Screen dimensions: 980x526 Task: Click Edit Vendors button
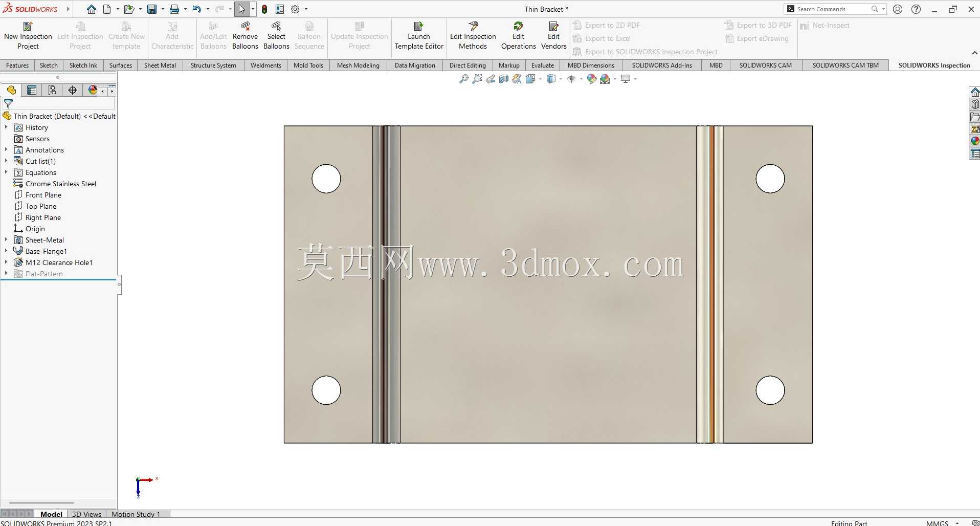(554, 36)
